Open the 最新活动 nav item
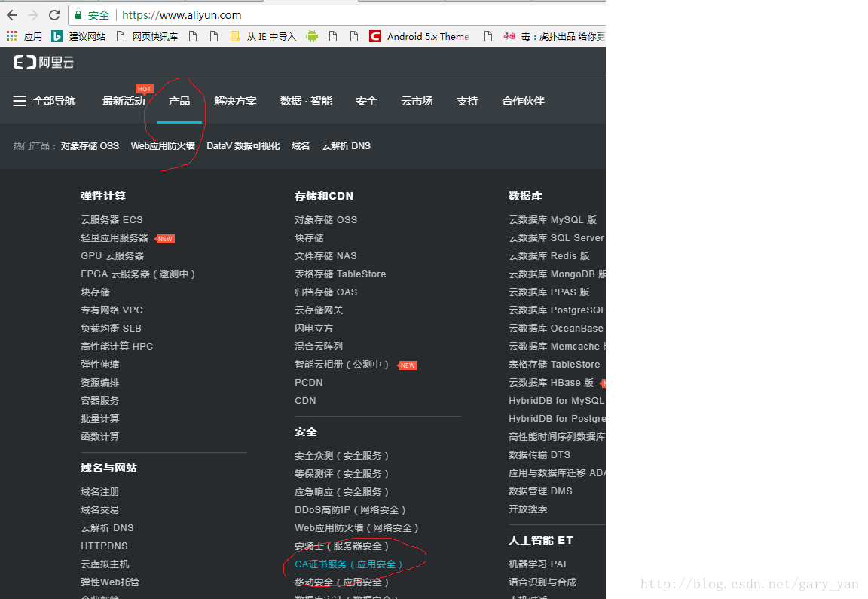The width and height of the screenshot is (868, 599). pyautogui.click(x=124, y=101)
